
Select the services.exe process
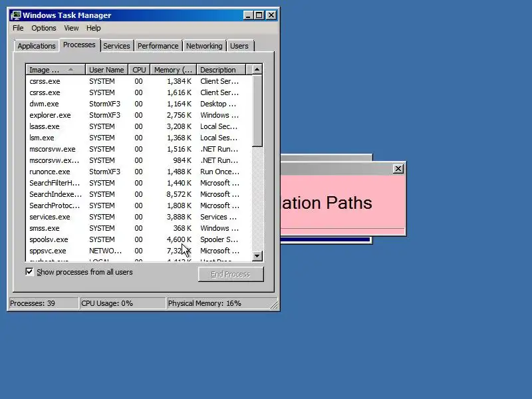(139, 217)
